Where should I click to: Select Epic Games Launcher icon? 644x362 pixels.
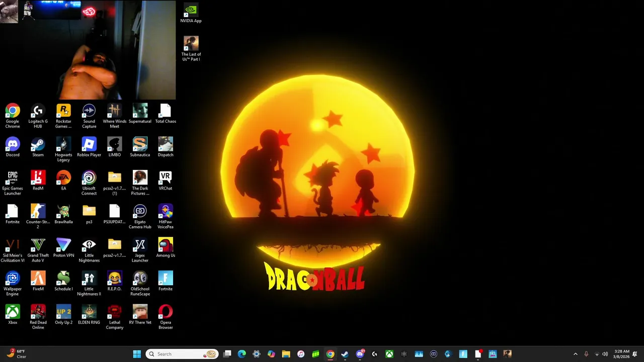click(13, 183)
